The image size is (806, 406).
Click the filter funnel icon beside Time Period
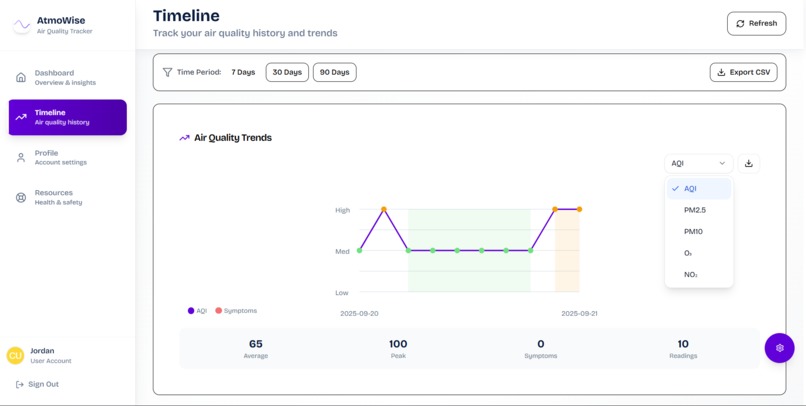point(167,72)
